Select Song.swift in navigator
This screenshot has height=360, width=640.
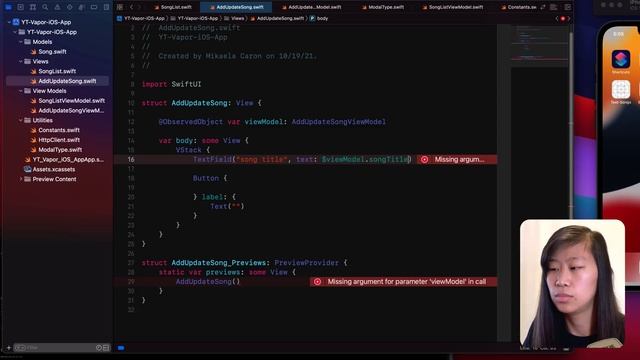[x=52, y=51]
